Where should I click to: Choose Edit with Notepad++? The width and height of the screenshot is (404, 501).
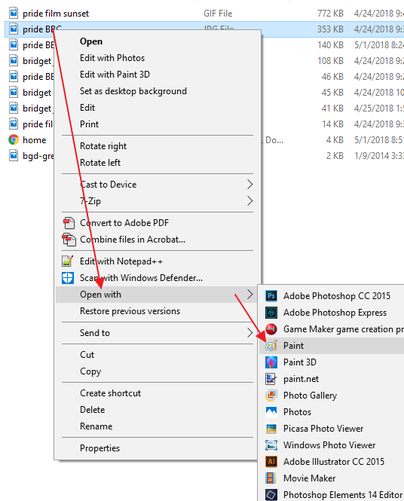[x=121, y=261]
